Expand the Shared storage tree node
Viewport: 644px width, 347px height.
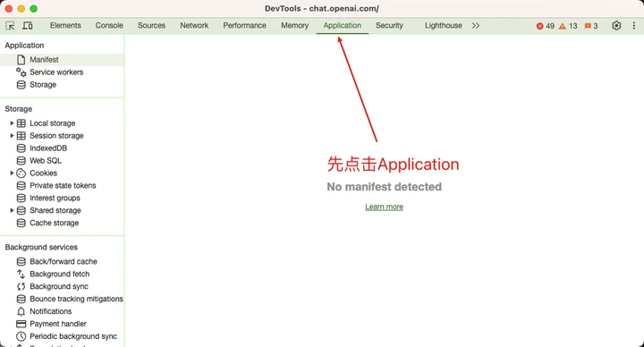[12, 210]
